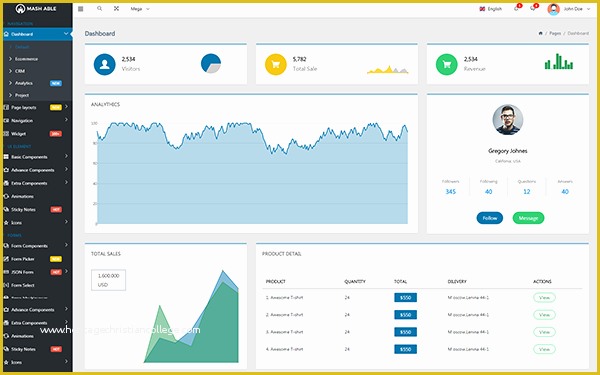Screen dimensions: 600x375
Task: Toggle the sidebar with the hamburger icon
Action: 81,9
